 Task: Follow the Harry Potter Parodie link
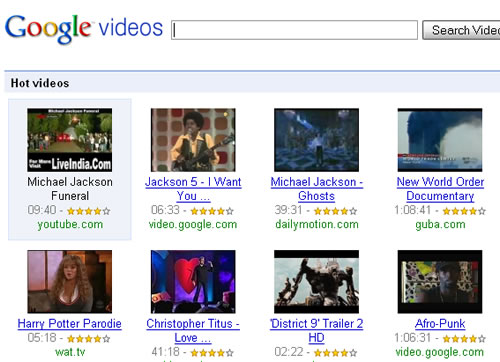pyautogui.click(x=70, y=324)
